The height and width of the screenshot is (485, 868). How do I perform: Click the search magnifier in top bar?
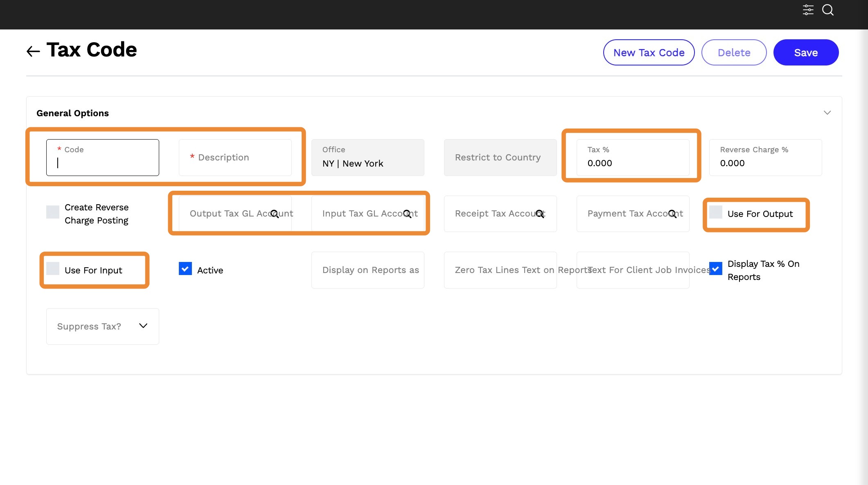(827, 10)
